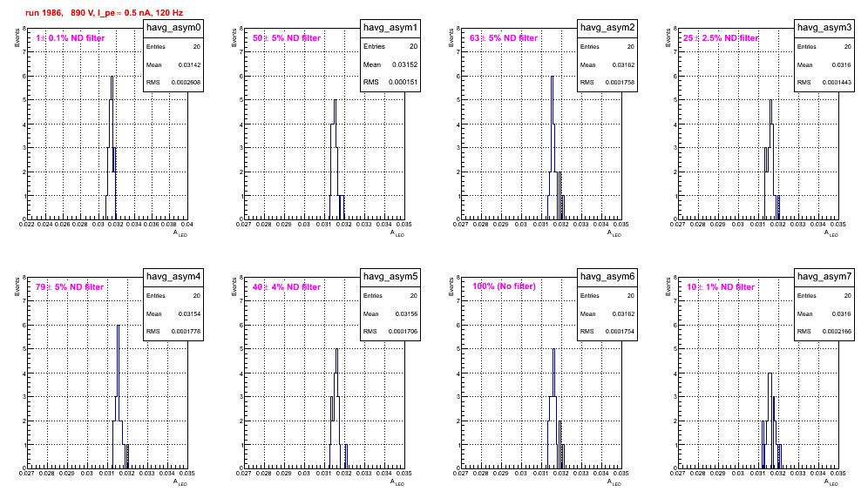Click the '10± 1% ND filter' label
868x498 pixels.
(721, 287)
